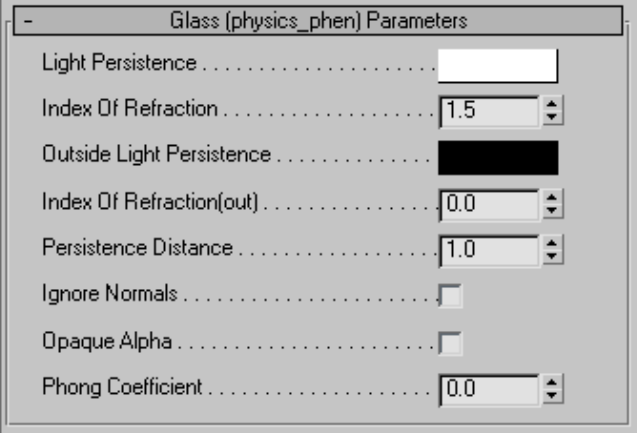Decrease Index Of Refraction with spinner down arrow
The image size is (637, 433).
pyautogui.click(x=552, y=116)
